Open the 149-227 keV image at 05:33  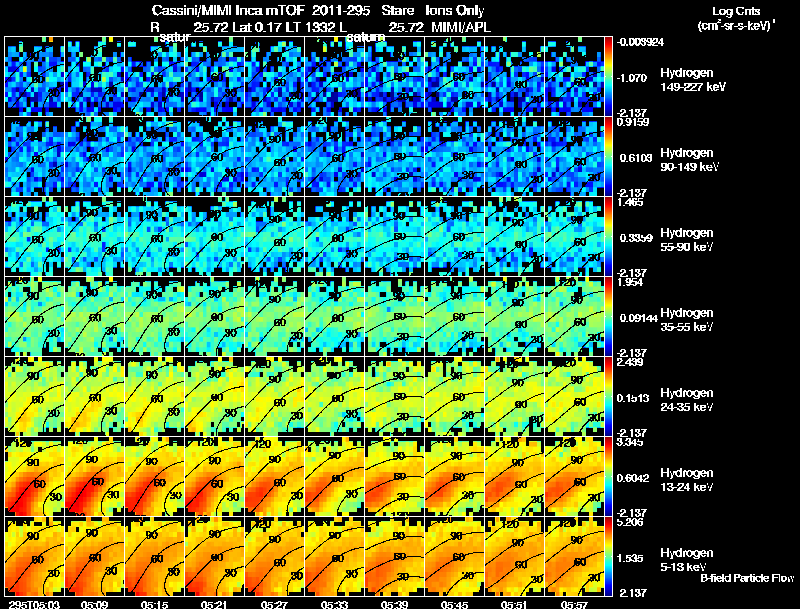[334, 76]
